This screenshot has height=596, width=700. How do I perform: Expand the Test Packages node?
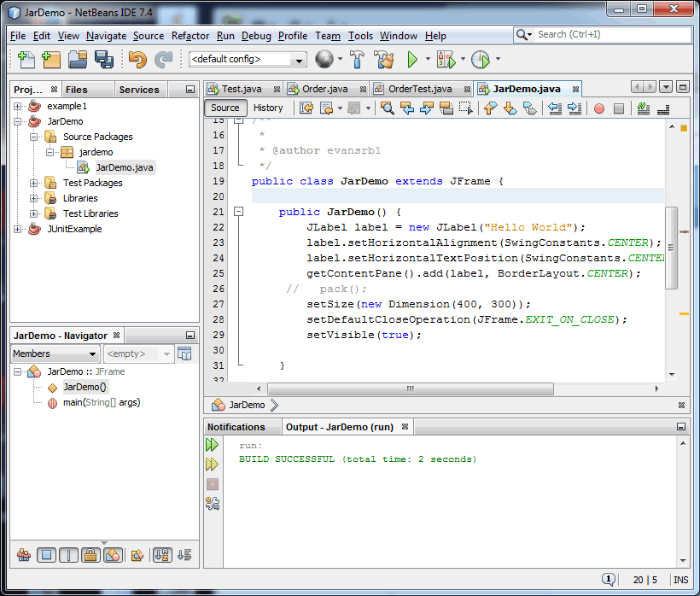pyautogui.click(x=33, y=183)
